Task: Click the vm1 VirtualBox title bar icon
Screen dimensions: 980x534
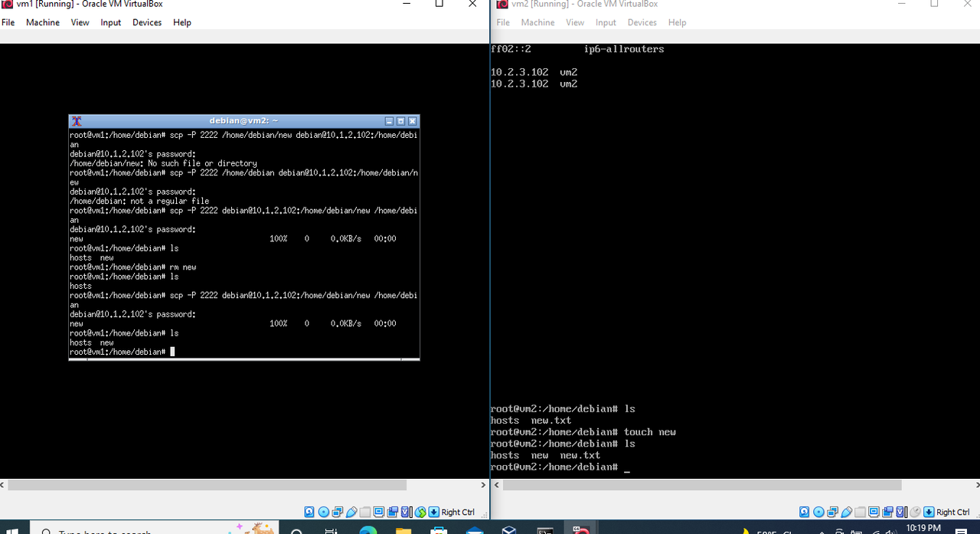Action: click(7, 5)
